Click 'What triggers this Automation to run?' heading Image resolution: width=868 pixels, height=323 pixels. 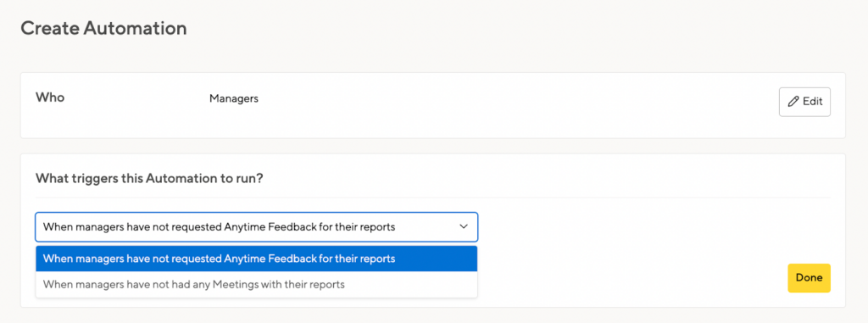[148, 178]
